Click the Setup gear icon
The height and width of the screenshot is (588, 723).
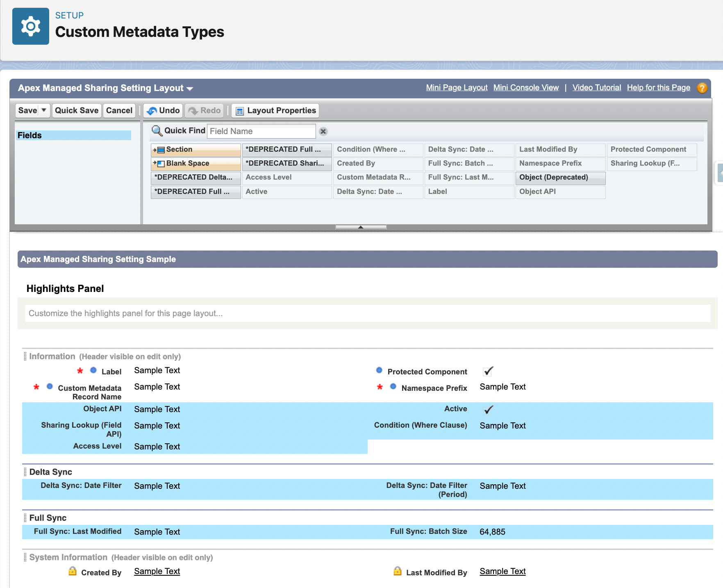pyautogui.click(x=31, y=26)
